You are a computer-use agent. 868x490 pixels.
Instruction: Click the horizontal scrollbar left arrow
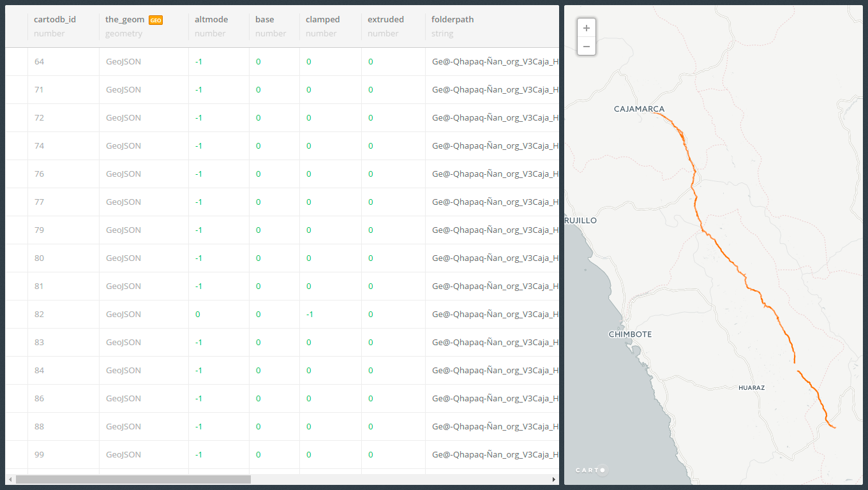coord(10,479)
